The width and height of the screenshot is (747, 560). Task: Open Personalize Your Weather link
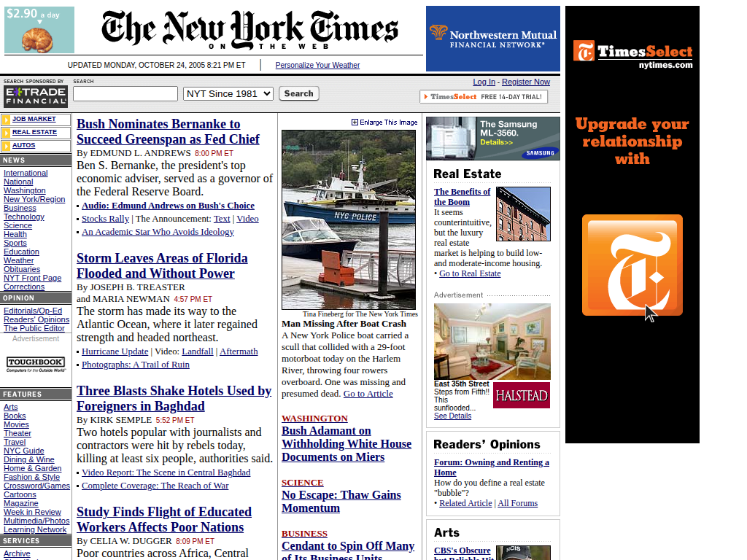pyautogui.click(x=317, y=65)
